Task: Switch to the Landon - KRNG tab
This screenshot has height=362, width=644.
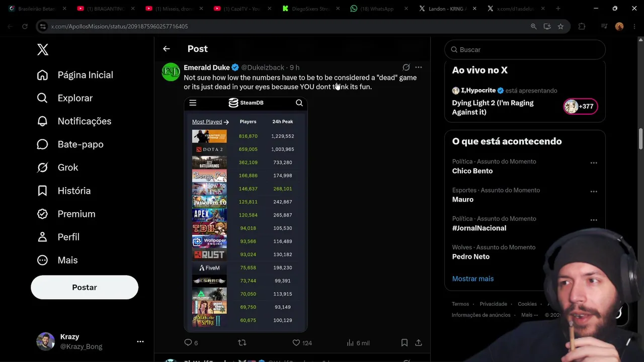Action: click(x=447, y=9)
